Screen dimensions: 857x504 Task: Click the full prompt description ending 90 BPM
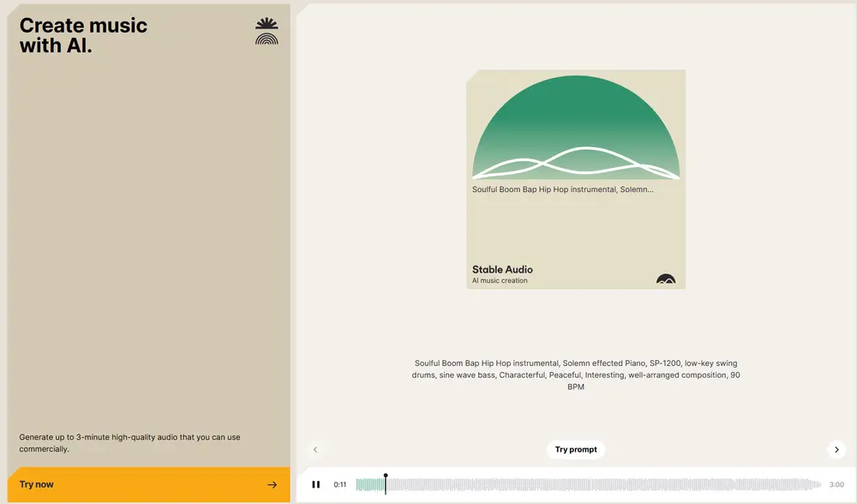576,375
